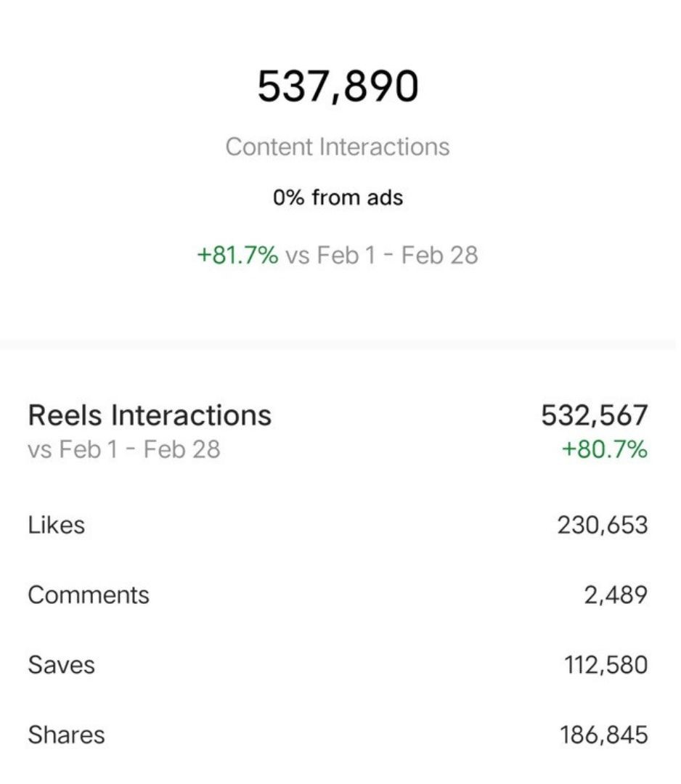Tap the 112,580 saves count
Viewport: 681px width, 784px height.
[x=605, y=665]
